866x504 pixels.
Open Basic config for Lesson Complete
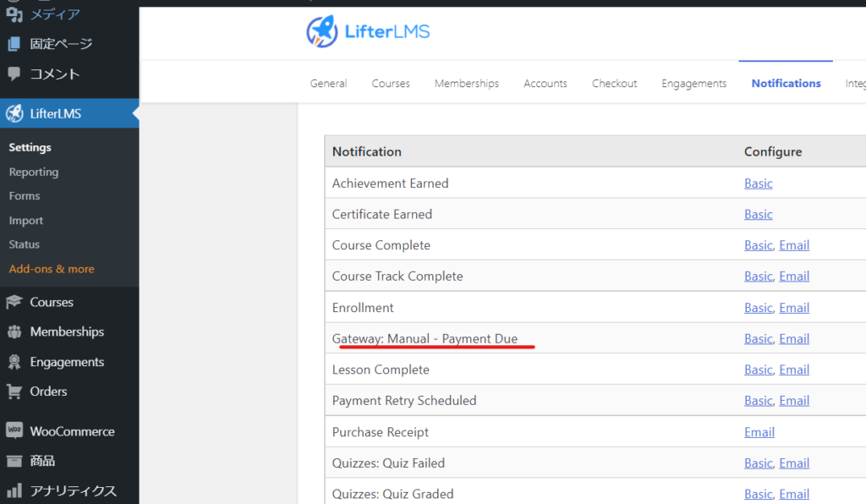click(759, 370)
